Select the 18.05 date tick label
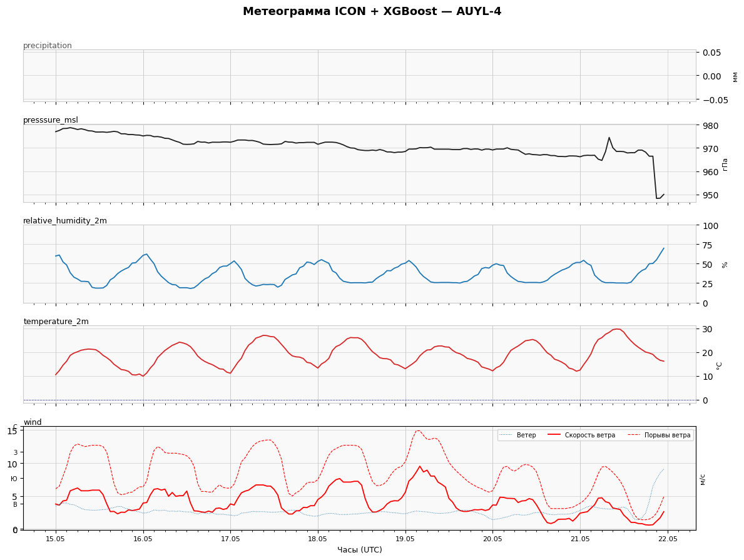The width and height of the screenshot is (744, 560). click(317, 539)
